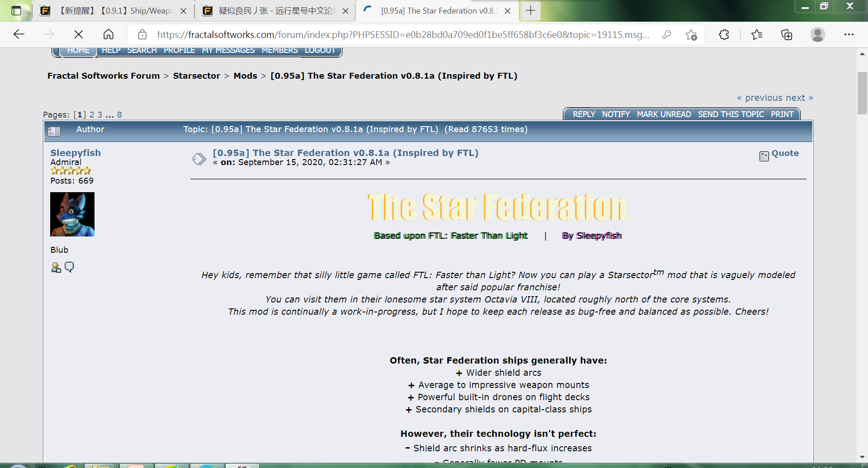Click the address bar URL field

(402, 35)
